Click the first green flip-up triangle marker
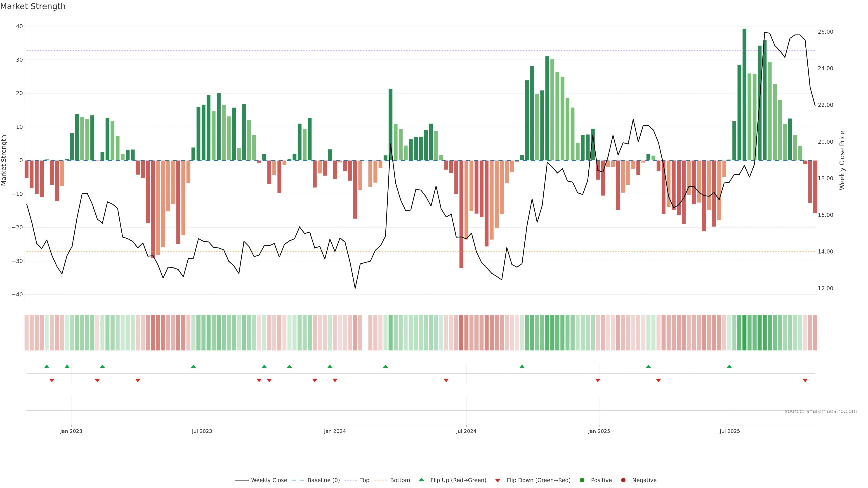Screen dimensions: 868x488 coord(47,366)
